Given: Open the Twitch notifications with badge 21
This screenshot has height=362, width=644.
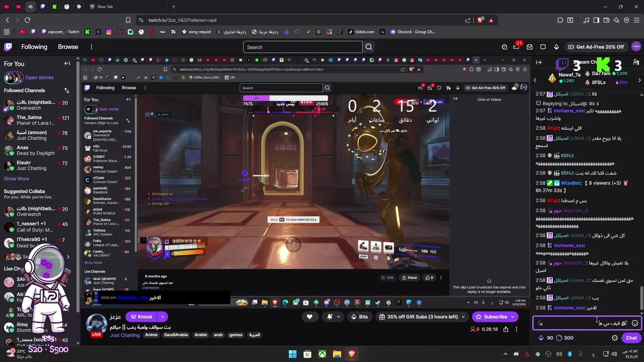Looking at the screenshot, I should [x=517, y=47].
